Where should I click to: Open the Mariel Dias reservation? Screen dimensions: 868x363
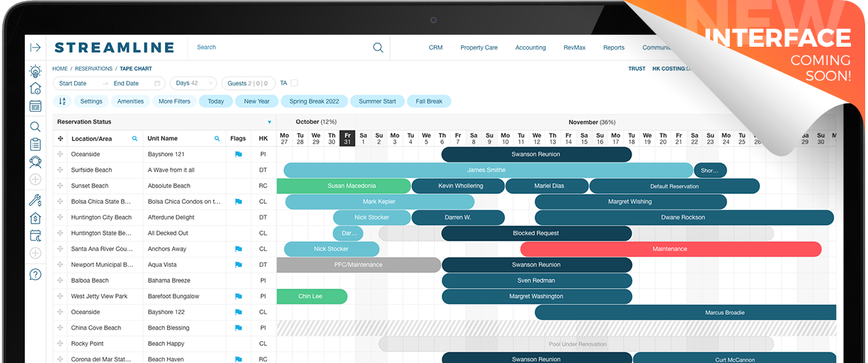(x=547, y=186)
